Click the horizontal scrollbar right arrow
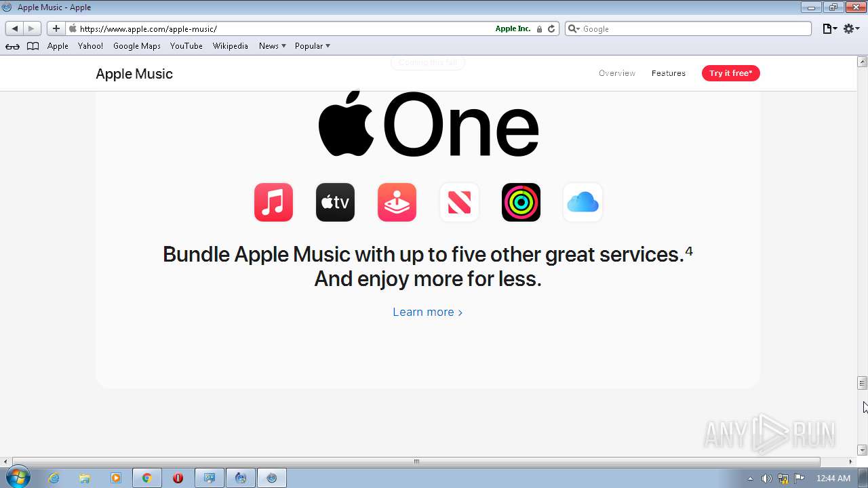 pyautogui.click(x=851, y=462)
